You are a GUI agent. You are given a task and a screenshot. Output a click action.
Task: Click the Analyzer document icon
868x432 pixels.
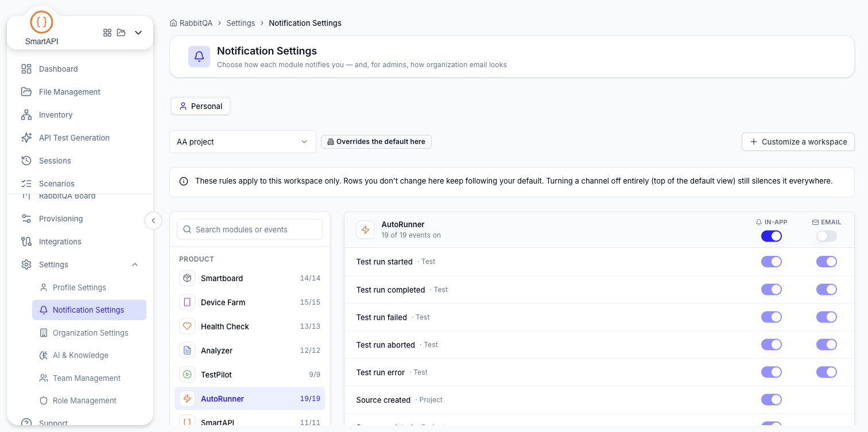click(187, 351)
